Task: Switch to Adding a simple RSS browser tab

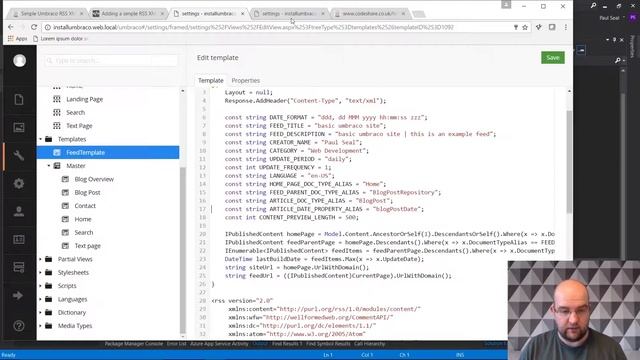Action: point(128,13)
